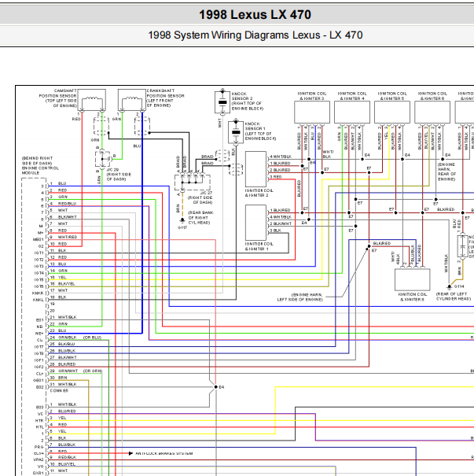Select pin 29 'GRN/WHT (OR GRN)' wire label
The height and width of the screenshot is (476, 474).
click(x=80, y=371)
